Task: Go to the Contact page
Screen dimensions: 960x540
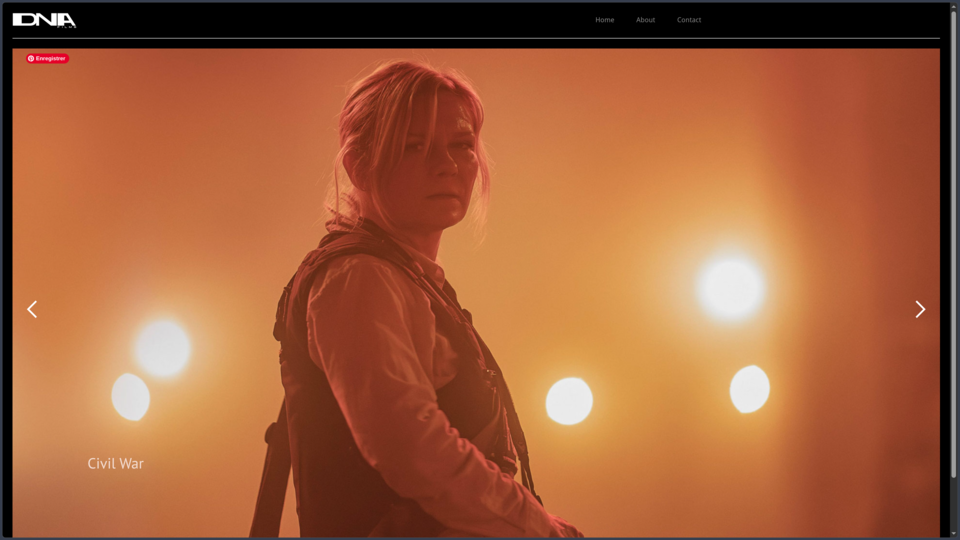Action: [689, 20]
